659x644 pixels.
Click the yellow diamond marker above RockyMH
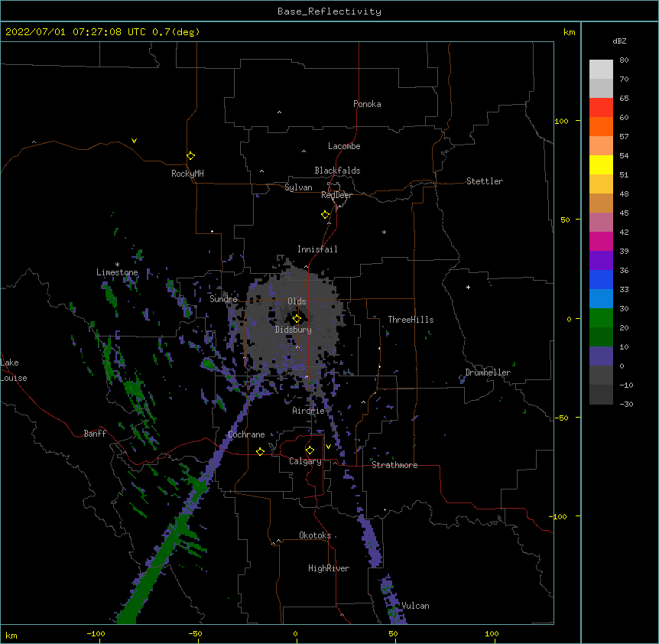[x=190, y=156]
